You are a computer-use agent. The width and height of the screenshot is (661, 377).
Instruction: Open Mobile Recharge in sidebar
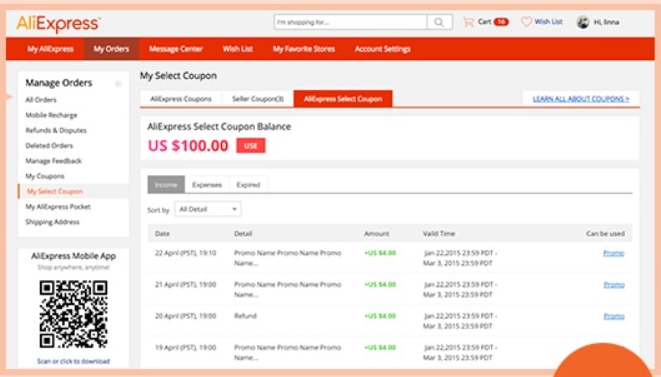pyautogui.click(x=51, y=115)
